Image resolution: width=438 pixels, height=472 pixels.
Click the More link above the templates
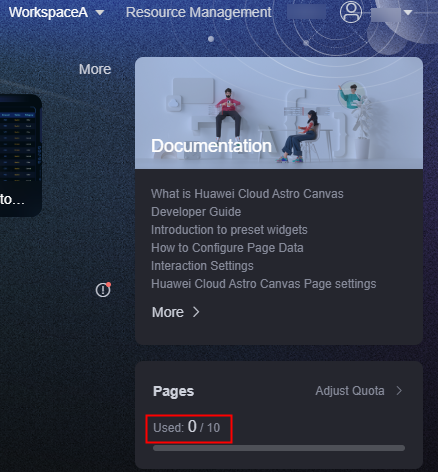click(x=95, y=69)
